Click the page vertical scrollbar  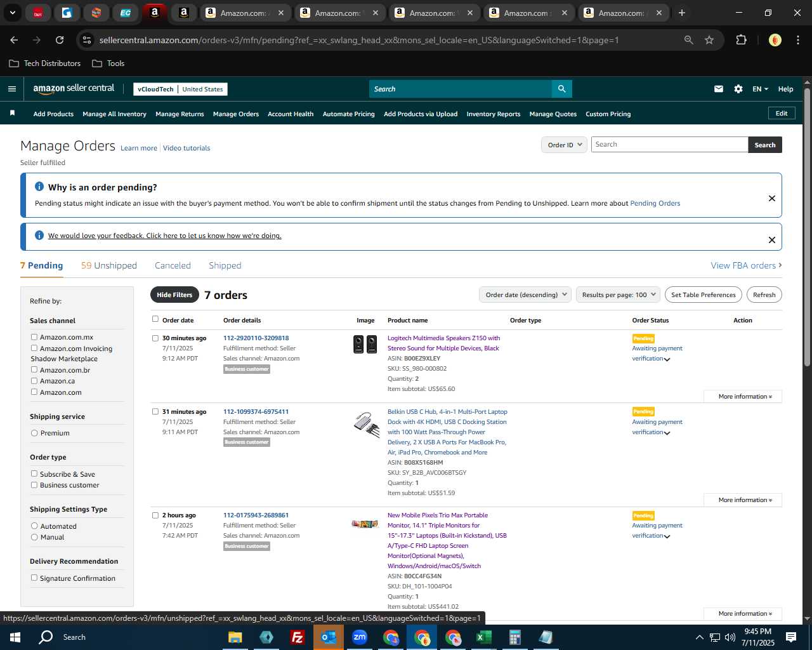(x=807, y=227)
